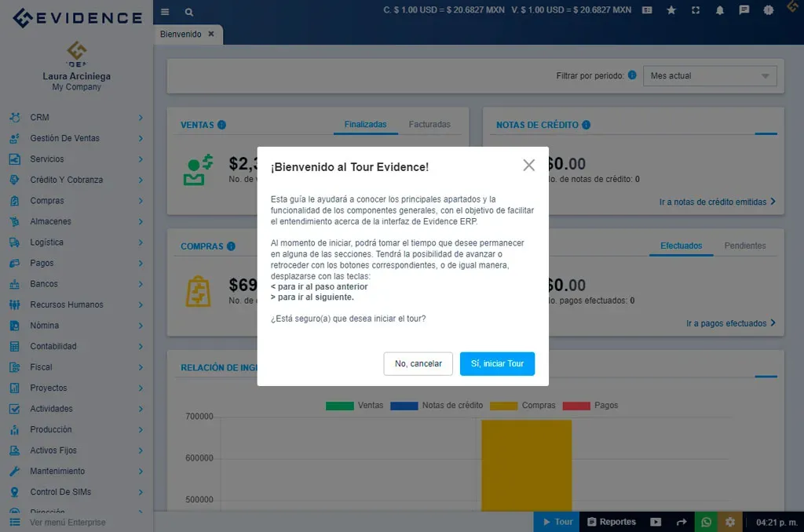Screen dimensions: 804x532
Task: Expand the Recursos Humanos menu
Action: 76,304
